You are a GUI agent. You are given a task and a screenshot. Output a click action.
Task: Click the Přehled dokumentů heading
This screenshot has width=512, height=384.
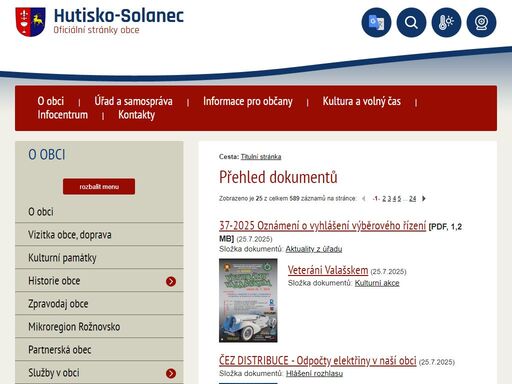click(278, 177)
